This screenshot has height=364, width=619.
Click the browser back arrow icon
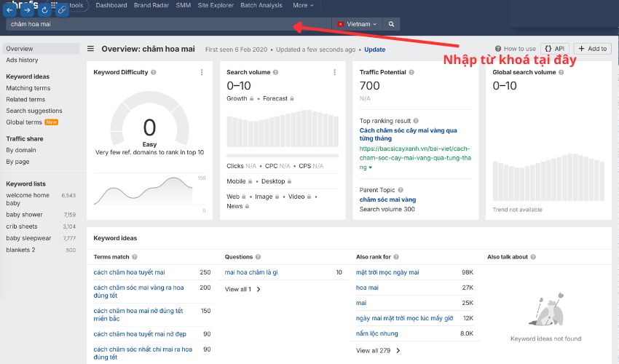click(11, 9)
